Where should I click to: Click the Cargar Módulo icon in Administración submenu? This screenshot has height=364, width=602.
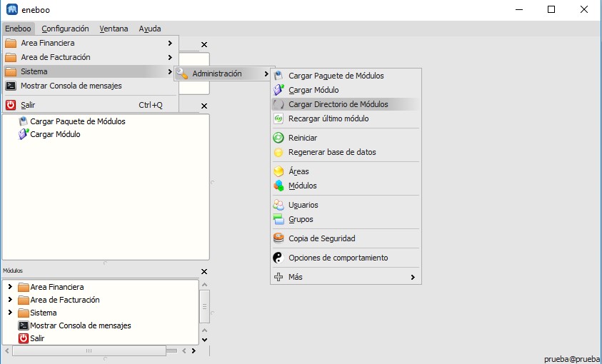[279, 90]
